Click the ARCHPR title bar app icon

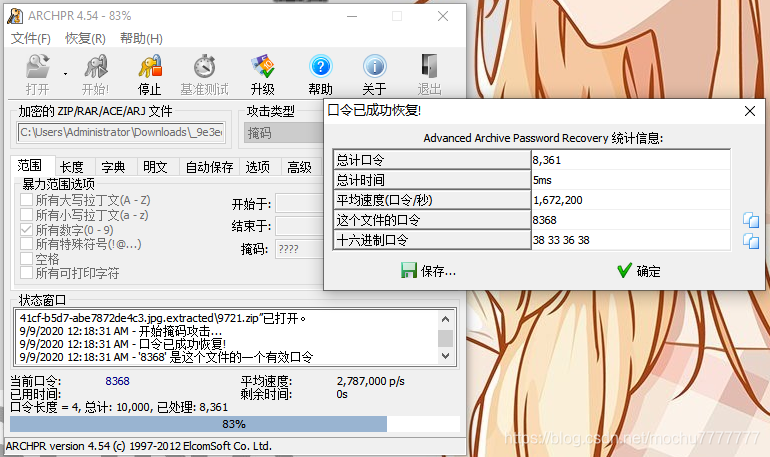pos(15,16)
